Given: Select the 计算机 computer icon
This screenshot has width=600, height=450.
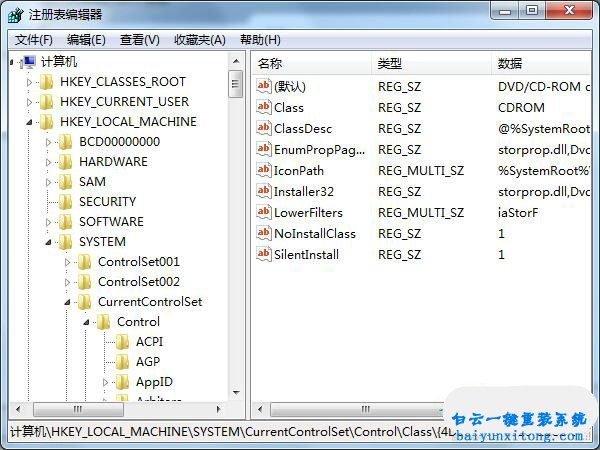Looking at the screenshot, I should 29,62.
